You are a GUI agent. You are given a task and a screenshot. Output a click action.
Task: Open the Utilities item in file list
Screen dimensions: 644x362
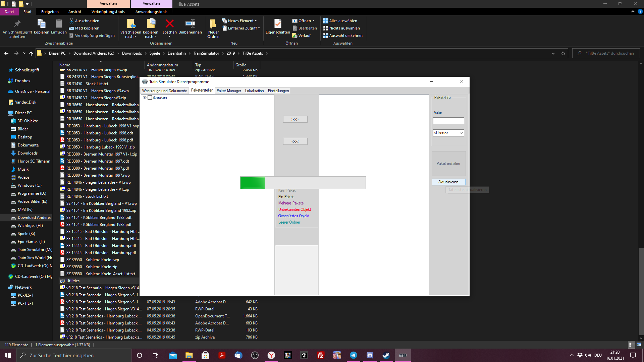click(73, 281)
